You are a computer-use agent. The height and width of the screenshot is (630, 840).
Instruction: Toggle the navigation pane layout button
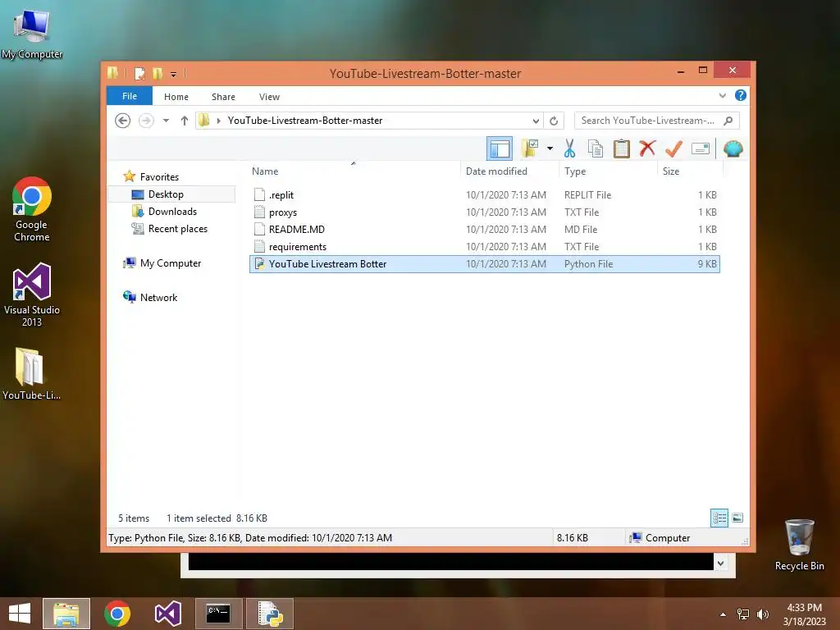pyautogui.click(x=500, y=149)
